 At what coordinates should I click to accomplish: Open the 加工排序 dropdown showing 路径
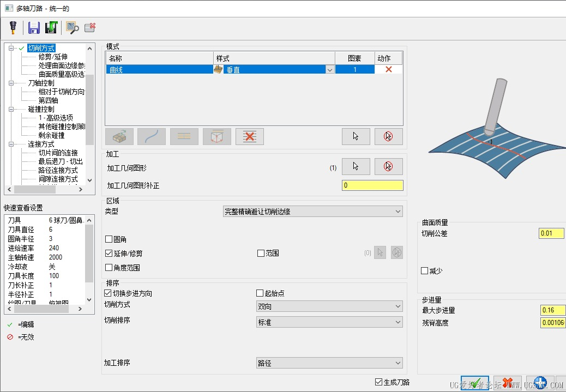[329, 363]
